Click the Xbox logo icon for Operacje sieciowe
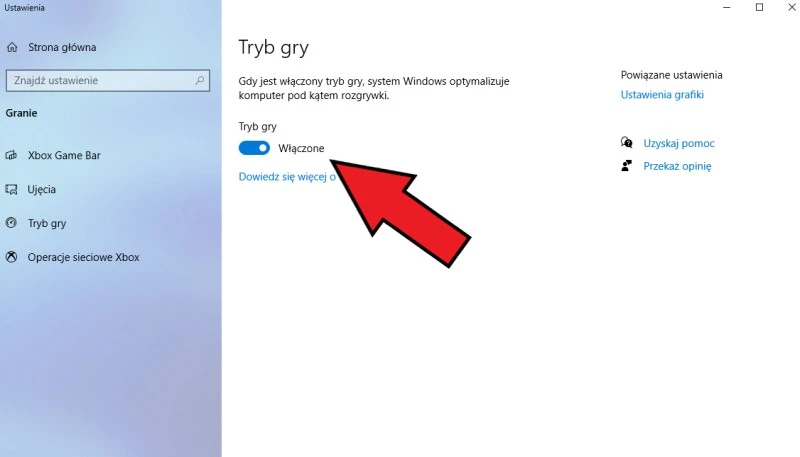Image resolution: width=800 pixels, height=457 pixels. click(11, 257)
